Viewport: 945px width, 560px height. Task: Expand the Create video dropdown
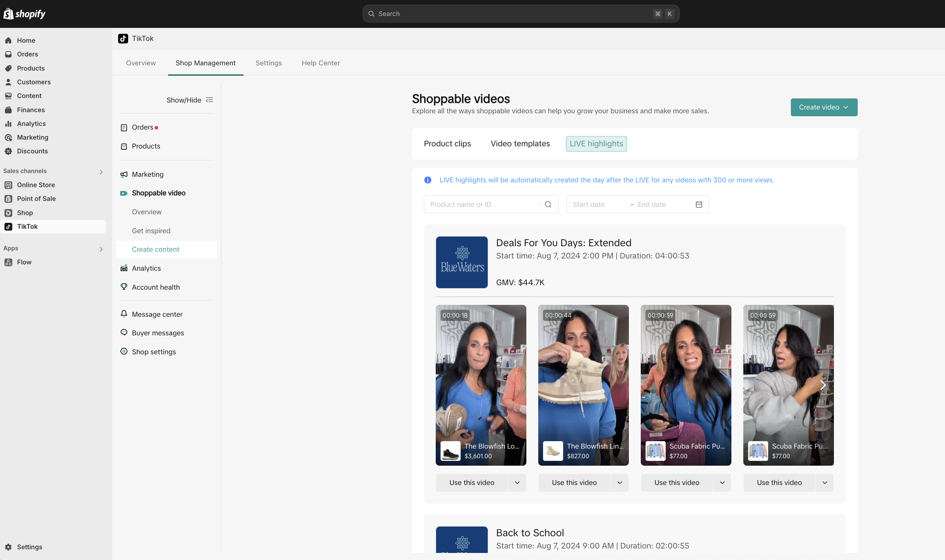click(x=824, y=107)
